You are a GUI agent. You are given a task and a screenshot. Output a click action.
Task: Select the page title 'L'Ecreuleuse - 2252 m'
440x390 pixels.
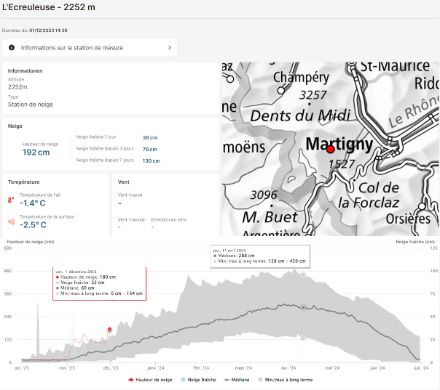click(x=49, y=7)
